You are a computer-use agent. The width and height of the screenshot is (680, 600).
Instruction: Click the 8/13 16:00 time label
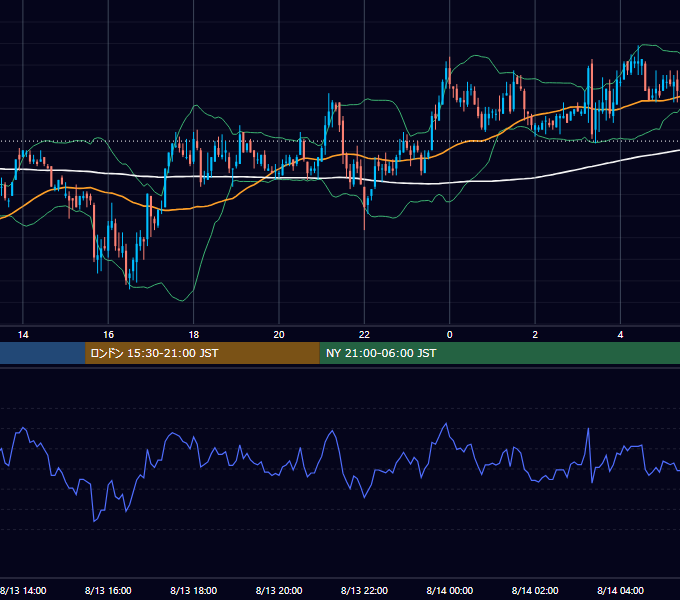pyautogui.click(x=108, y=590)
